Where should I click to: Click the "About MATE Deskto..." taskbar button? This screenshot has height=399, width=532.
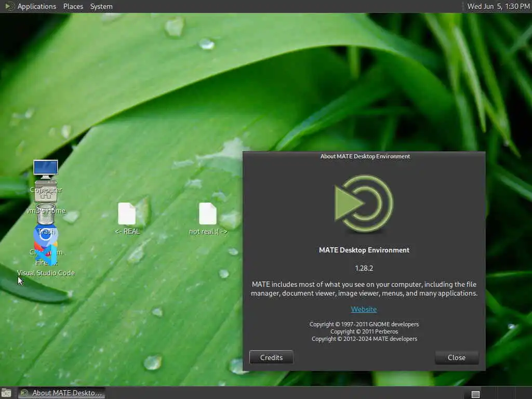61,393
